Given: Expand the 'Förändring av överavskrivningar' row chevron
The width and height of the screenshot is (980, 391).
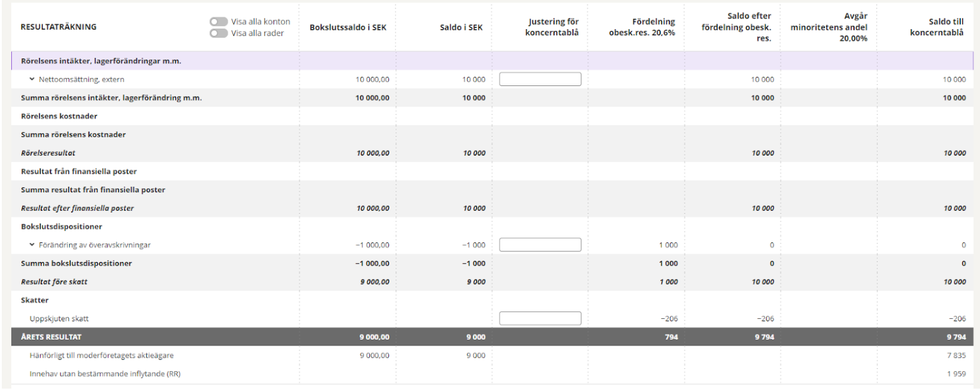Looking at the screenshot, I should 32,245.
